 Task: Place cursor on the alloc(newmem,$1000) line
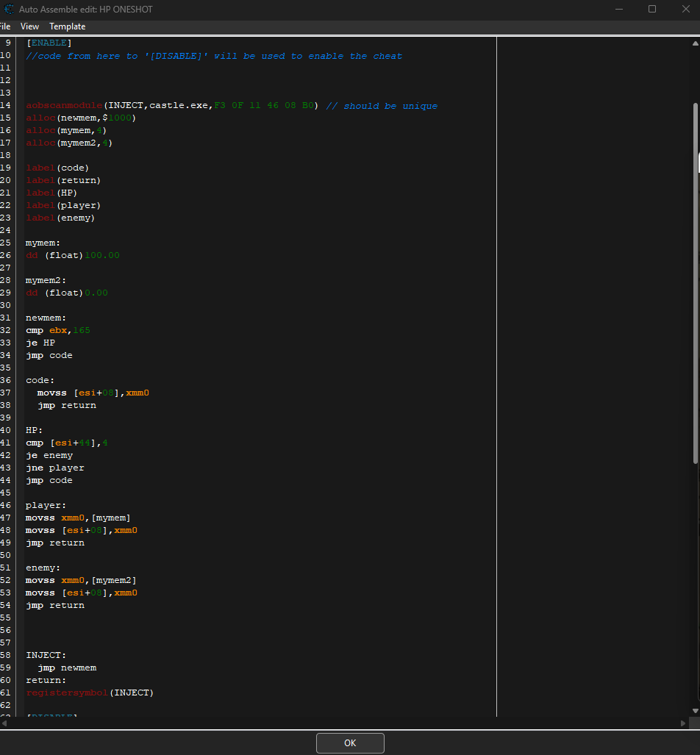click(81, 118)
